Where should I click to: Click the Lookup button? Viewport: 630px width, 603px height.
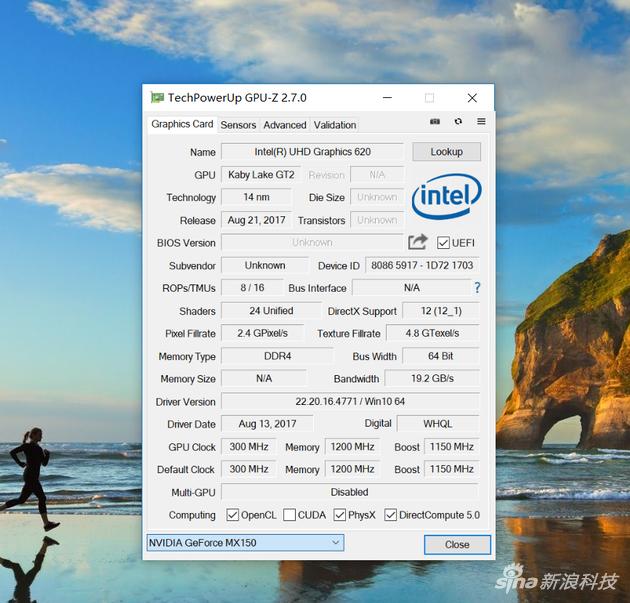446,152
